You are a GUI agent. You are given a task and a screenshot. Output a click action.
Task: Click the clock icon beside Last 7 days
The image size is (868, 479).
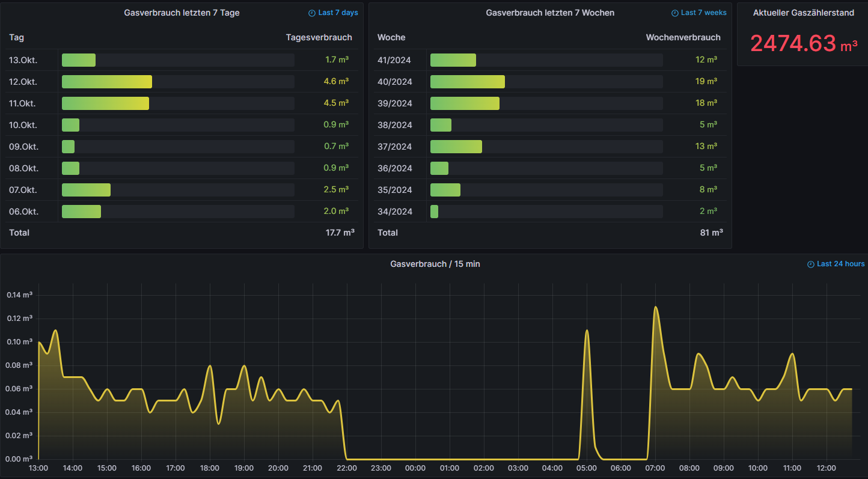point(312,13)
